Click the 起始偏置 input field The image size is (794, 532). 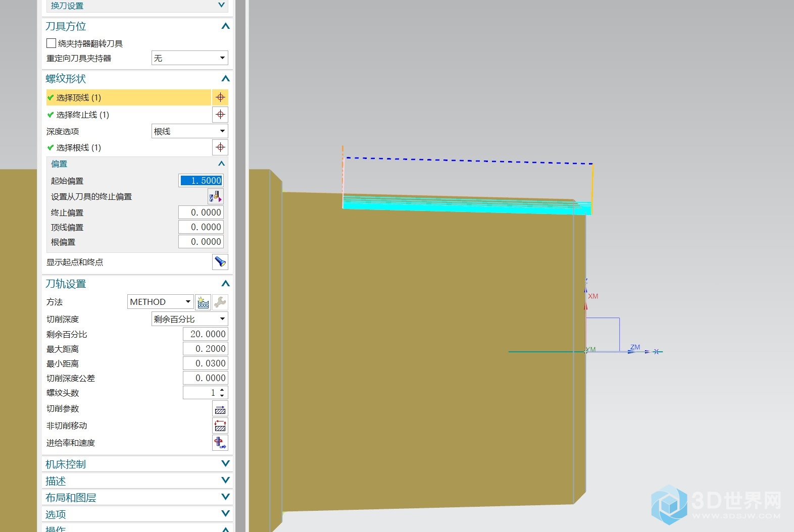click(201, 181)
